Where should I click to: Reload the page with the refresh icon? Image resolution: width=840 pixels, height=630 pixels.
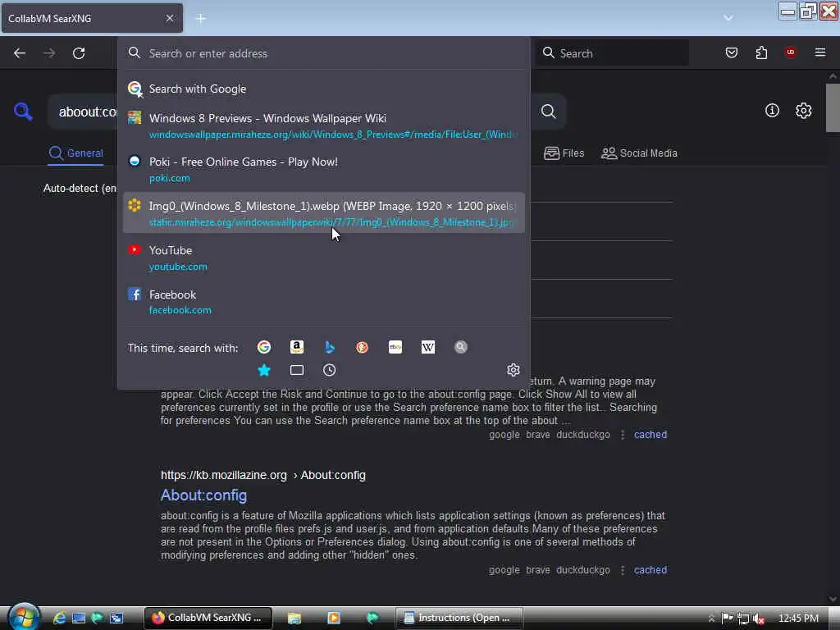point(79,53)
